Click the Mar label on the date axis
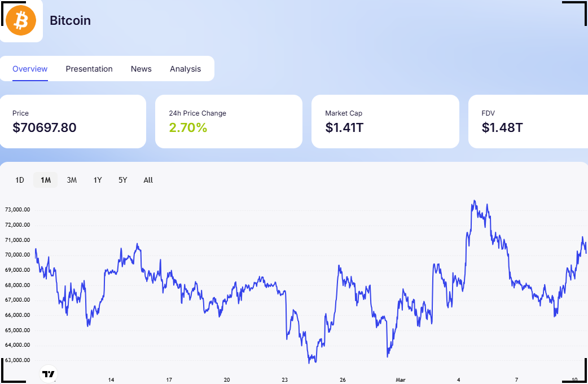588x384 pixels. pos(401,379)
